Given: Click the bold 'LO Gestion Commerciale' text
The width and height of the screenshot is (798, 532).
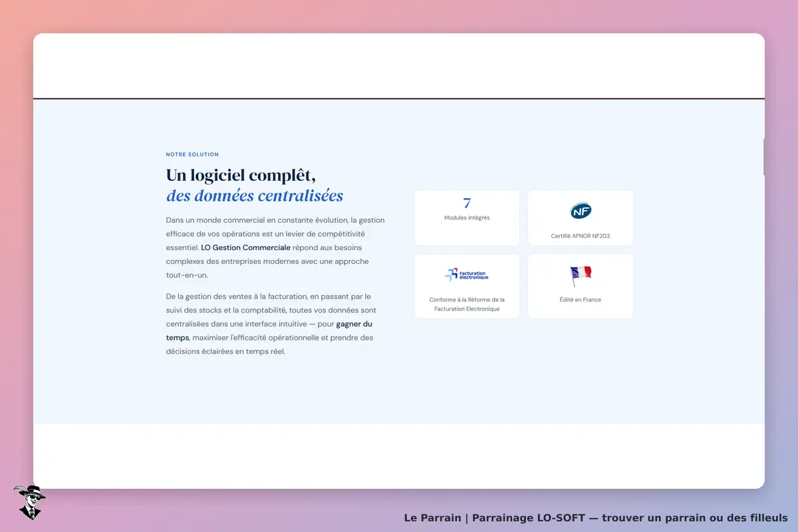Looking at the screenshot, I should 246,247.
